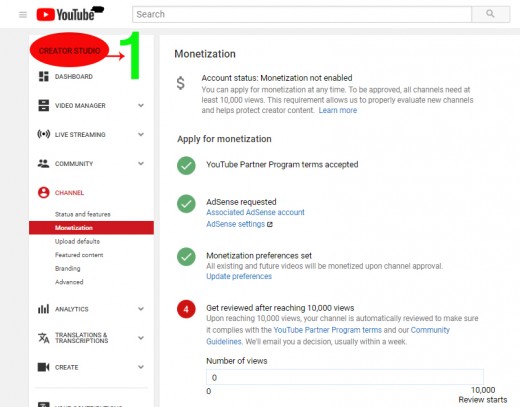Open Upload defaults

[x=77, y=241]
